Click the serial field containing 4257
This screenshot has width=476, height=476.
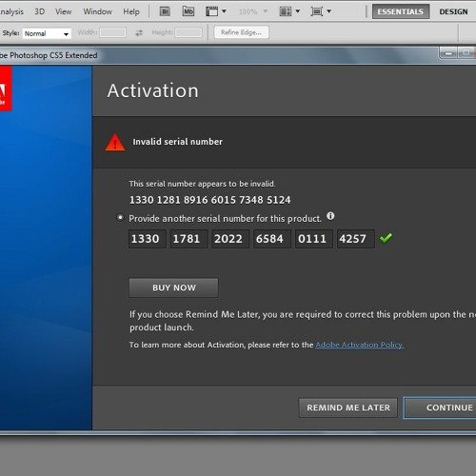[356, 239]
